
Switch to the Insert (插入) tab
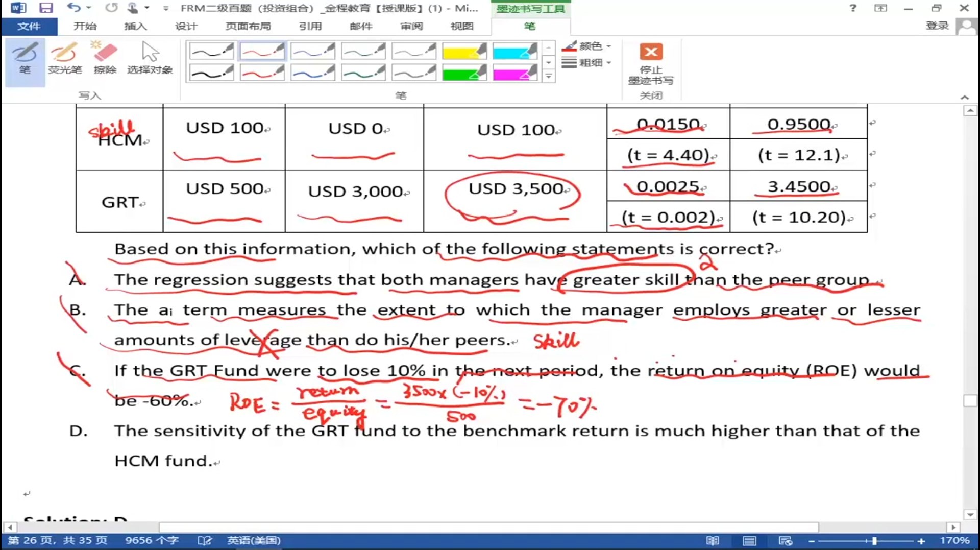click(x=135, y=26)
